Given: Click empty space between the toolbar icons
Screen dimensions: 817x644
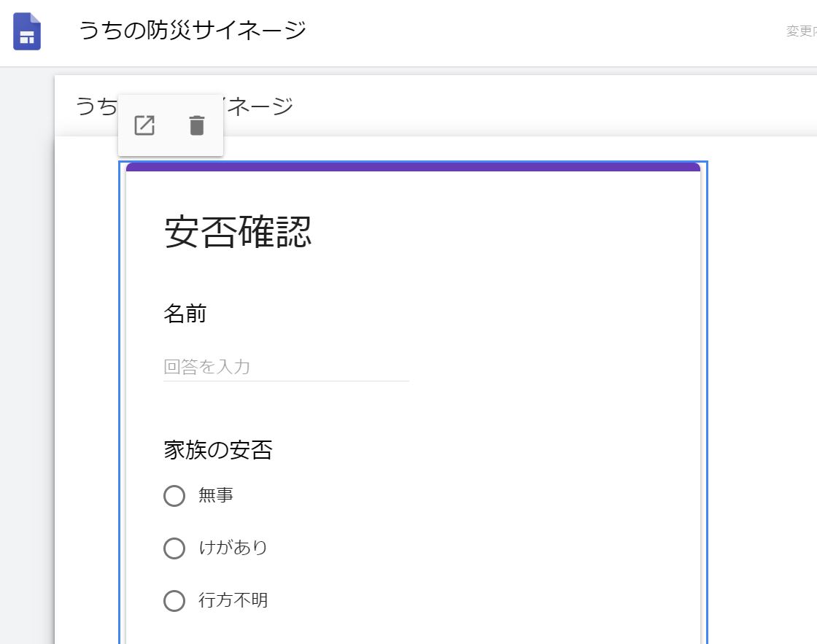Looking at the screenshot, I should pyautogui.click(x=171, y=125).
